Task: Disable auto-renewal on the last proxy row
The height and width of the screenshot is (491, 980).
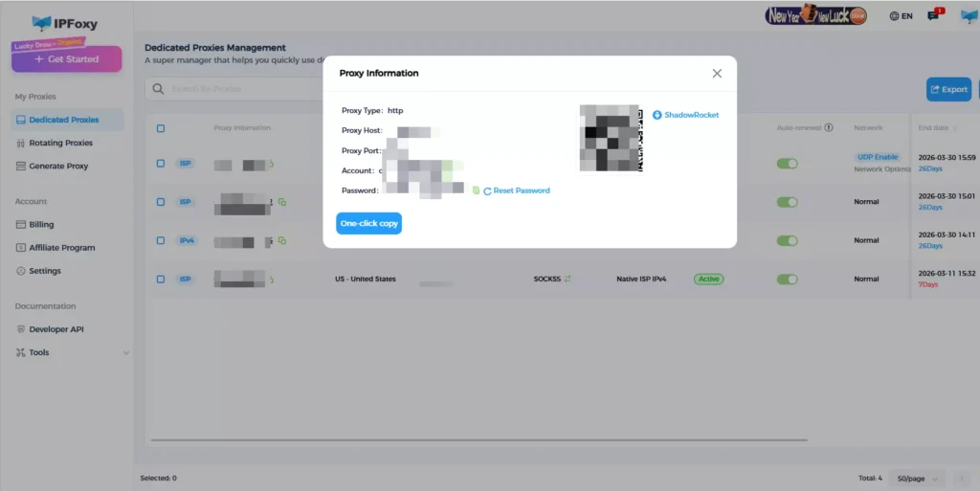Action: pos(787,279)
